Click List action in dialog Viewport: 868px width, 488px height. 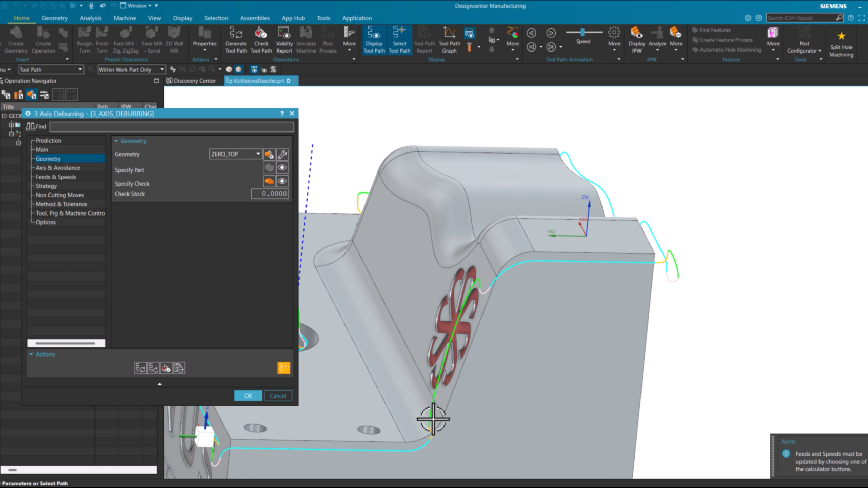[179, 368]
